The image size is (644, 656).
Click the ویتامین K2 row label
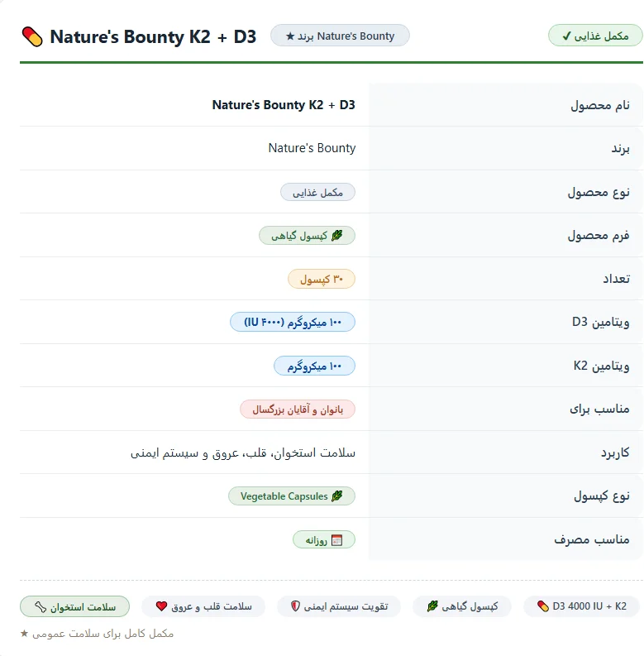click(601, 366)
